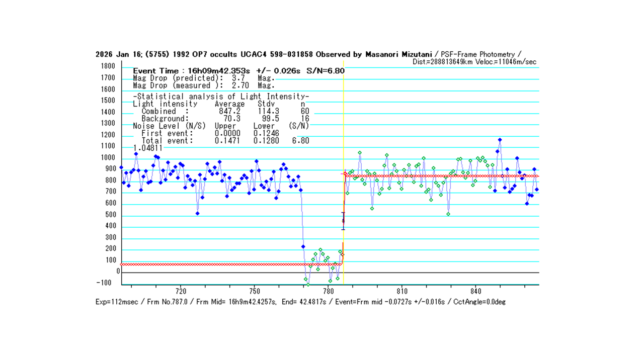Screen dimensions: 644x362
Task: Click the red fit line at upper level
Action: pos(453,176)
